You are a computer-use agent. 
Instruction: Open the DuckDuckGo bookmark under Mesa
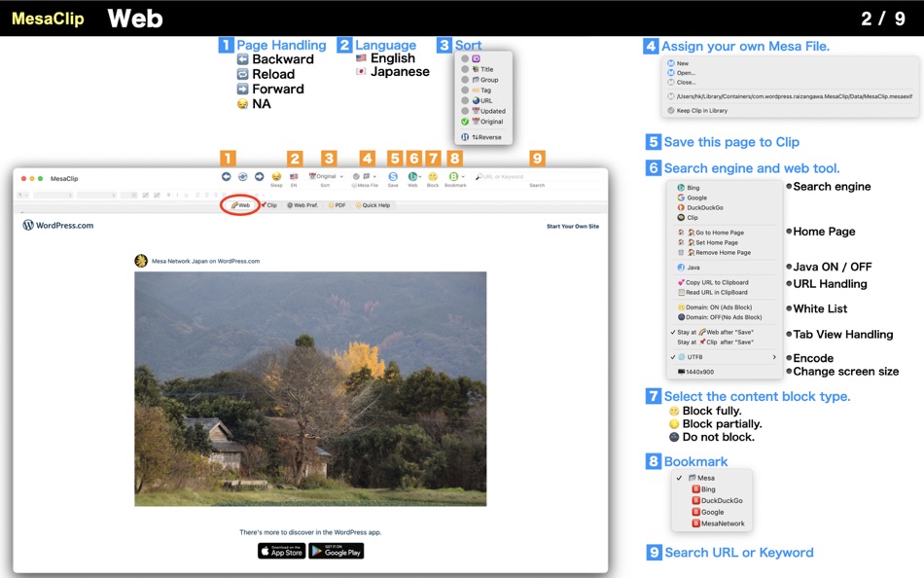(717, 501)
